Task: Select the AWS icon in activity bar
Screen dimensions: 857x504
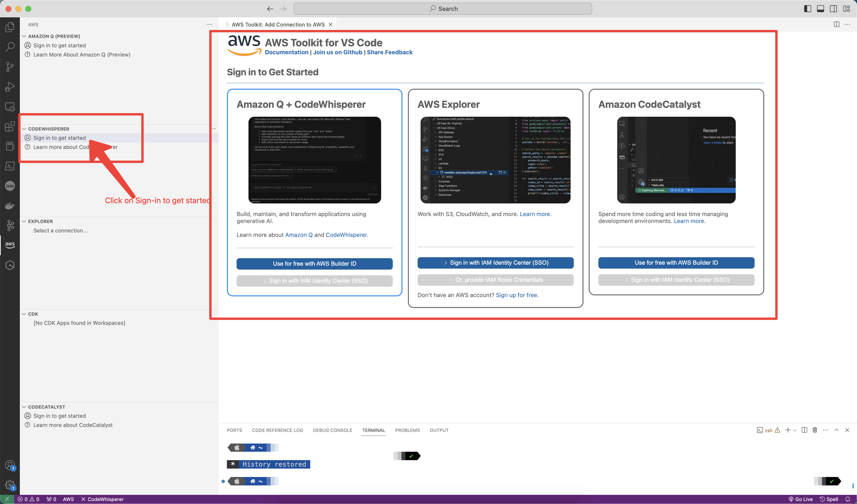Action: (x=10, y=245)
